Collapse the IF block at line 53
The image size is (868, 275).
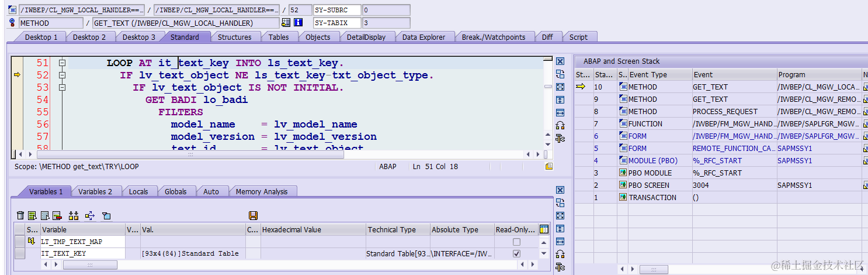coord(62,87)
